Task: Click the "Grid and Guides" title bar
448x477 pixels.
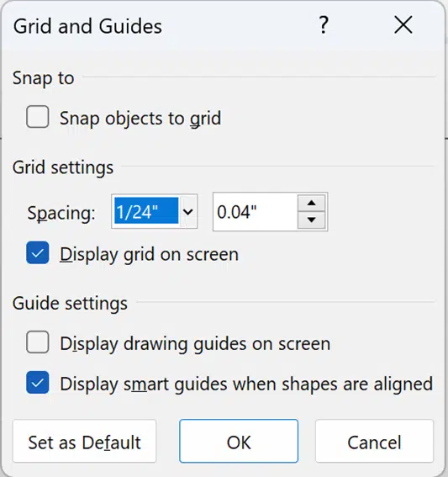Action: click(87, 26)
